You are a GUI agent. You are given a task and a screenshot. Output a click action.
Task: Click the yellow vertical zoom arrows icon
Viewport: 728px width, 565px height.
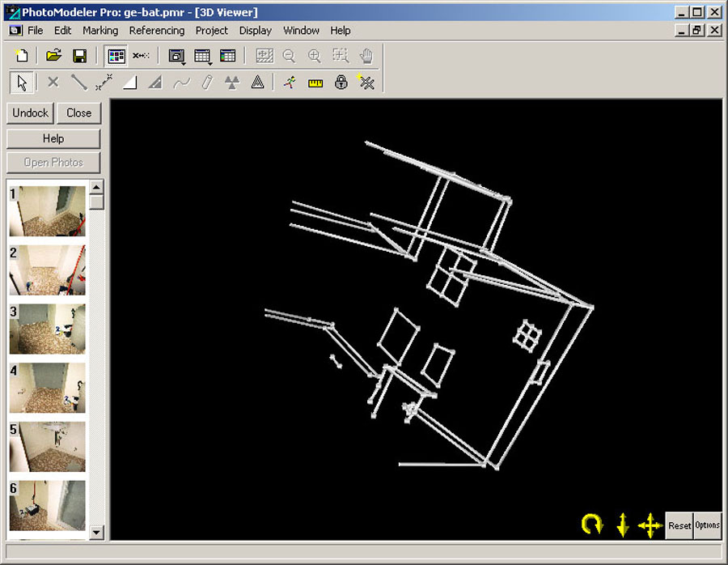[623, 525]
